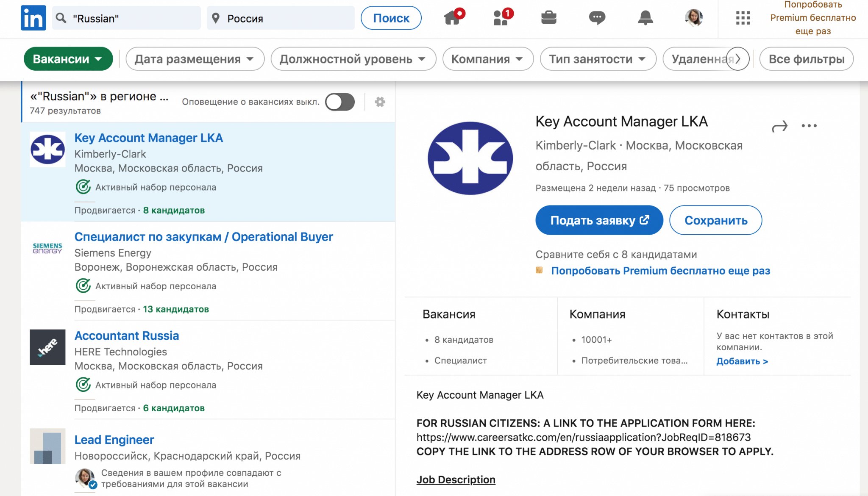Expand the Вакансии dropdown filter
868x496 pixels.
pos(68,59)
